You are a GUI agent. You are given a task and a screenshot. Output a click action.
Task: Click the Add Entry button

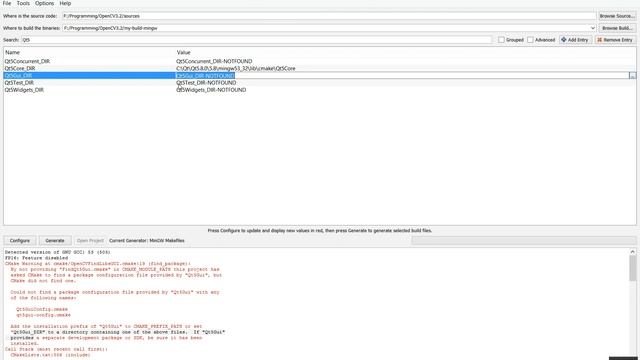coord(575,40)
